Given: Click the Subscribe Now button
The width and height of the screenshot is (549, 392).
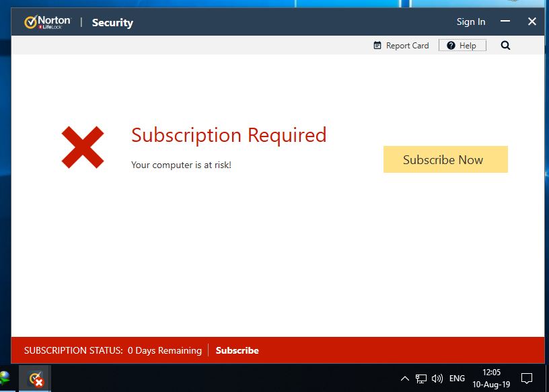Looking at the screenshot, I should pyautogui.click(x=445, y=159).
